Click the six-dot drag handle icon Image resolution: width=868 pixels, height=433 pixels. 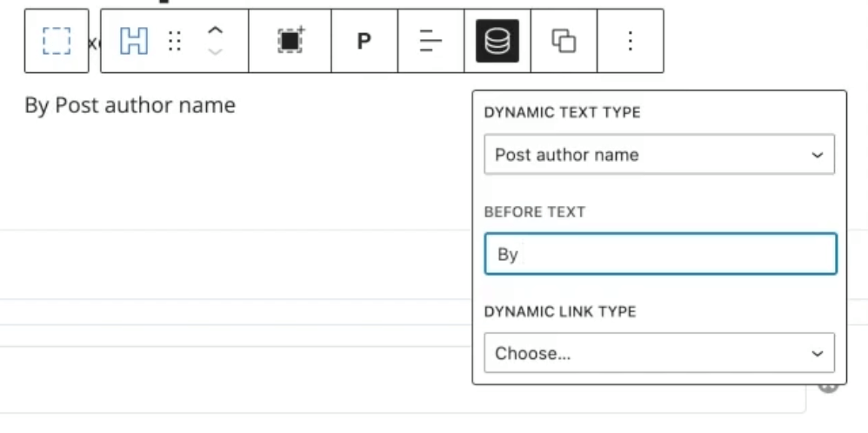point(175,42)
